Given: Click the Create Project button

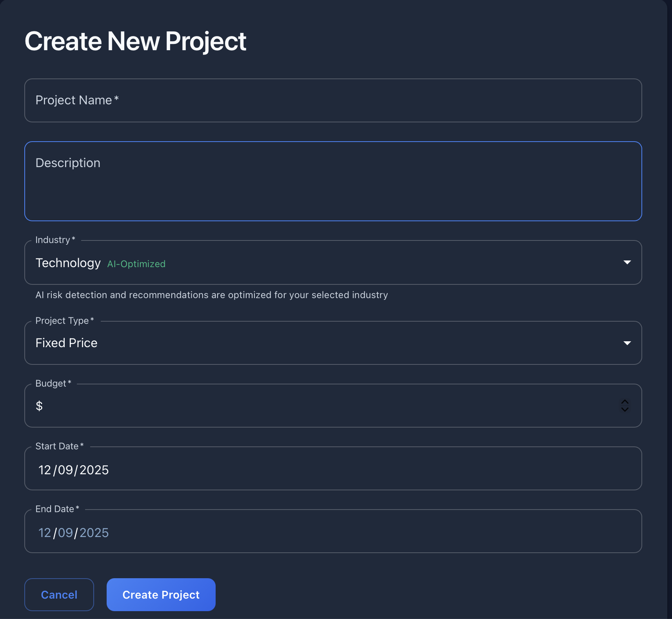Looking at the screenshot, I should (161, 594).
